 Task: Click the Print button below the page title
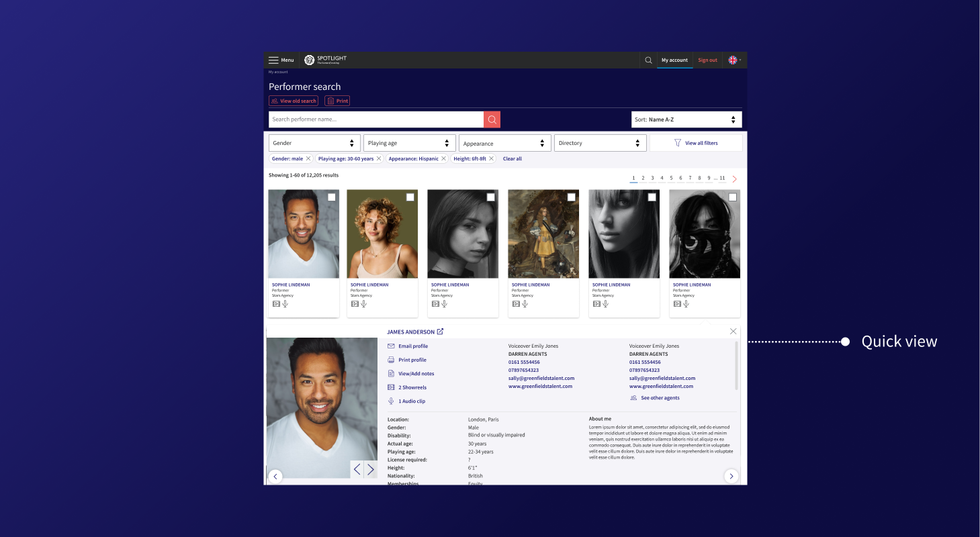point(337,101)
